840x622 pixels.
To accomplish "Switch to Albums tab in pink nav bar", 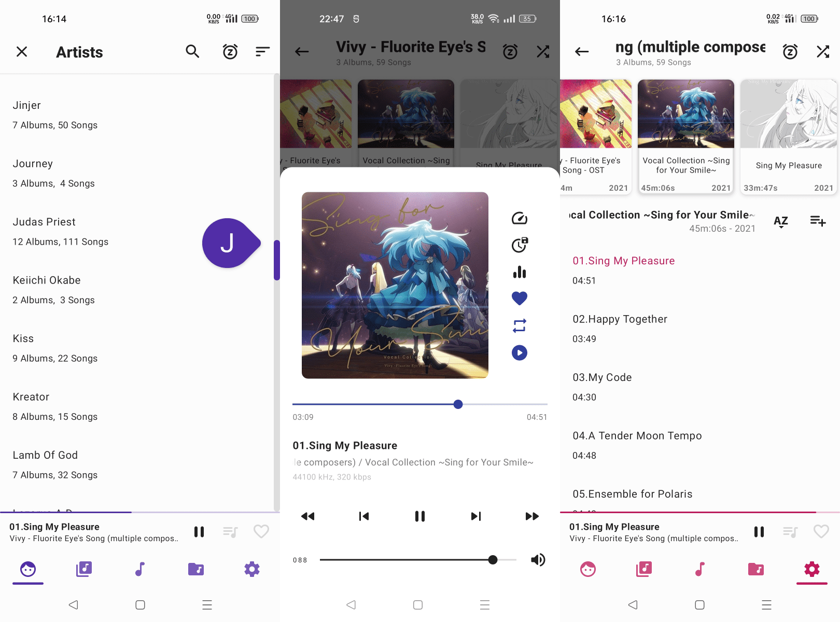I will coord(644,569).
